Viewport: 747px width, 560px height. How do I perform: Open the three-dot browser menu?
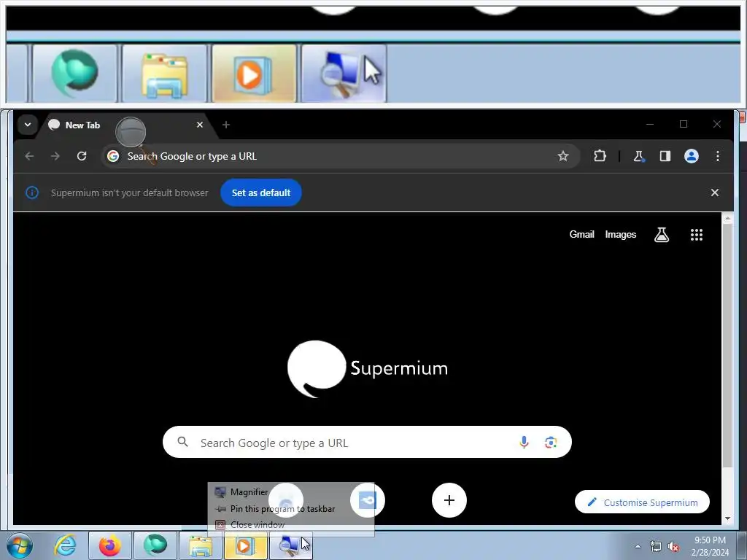point(718,156)
